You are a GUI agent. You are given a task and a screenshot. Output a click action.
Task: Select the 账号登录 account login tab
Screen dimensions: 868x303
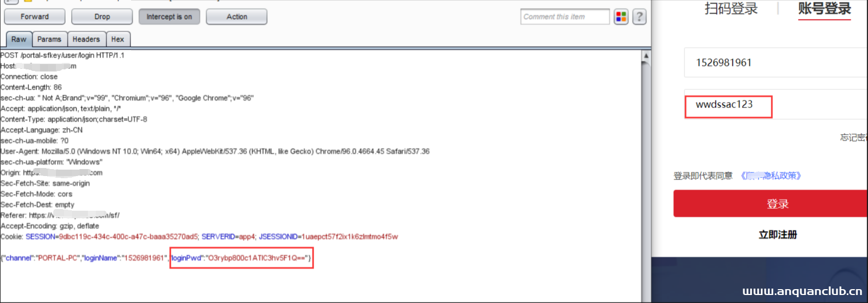coord(824,9)
